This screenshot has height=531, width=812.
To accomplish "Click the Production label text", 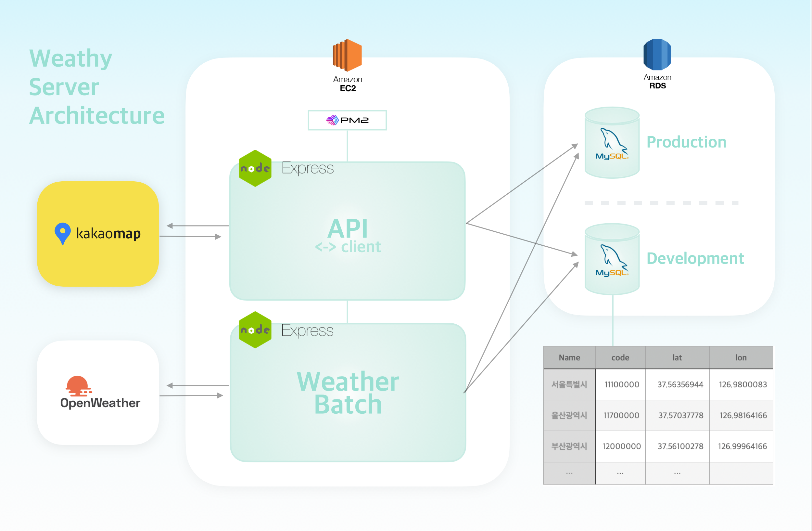I will (x=686, y=142).
